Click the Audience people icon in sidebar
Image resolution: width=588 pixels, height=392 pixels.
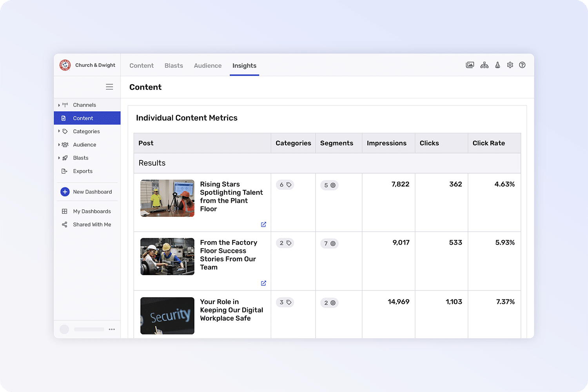pos(65,145)
